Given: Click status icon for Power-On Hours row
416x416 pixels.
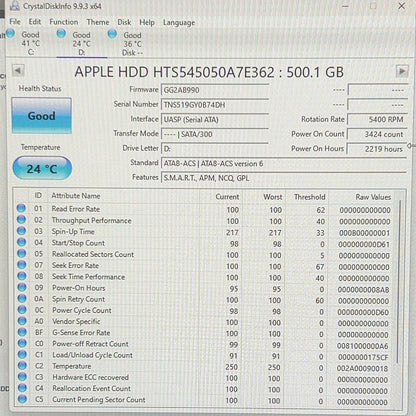Looking at the screenshot, I should tap(22, 287).
